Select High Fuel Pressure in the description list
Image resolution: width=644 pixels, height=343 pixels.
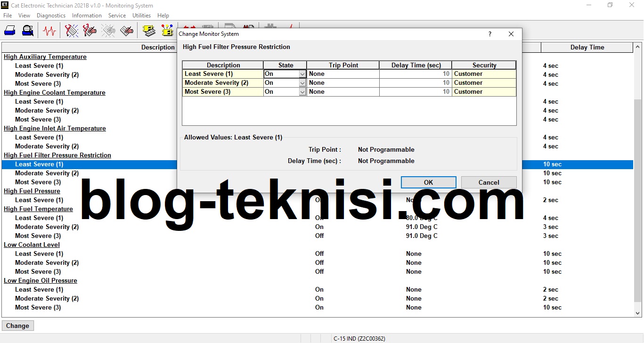tap(32, 191)
